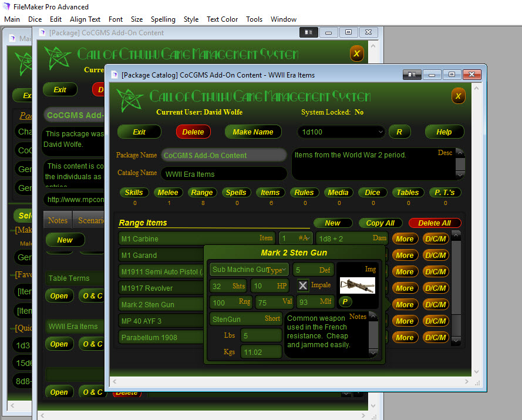Click the Range Items list scroll down arrow
Image resolution: width=522 pixels, height=420 pixels.
click(456, 340)
